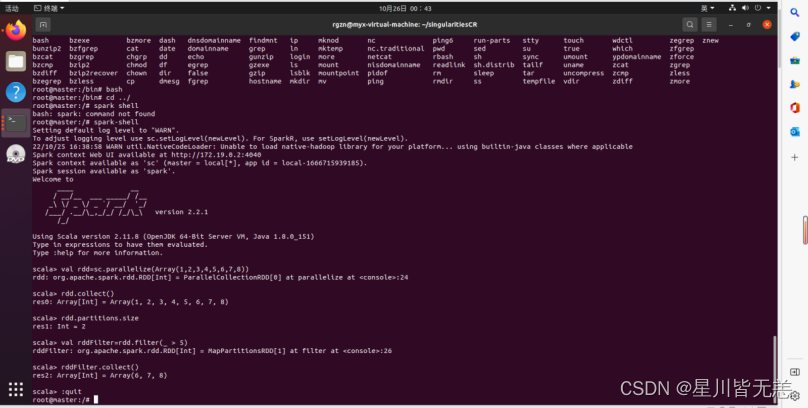The height and width of the screenshot is (408, 808).
Task: Click the 'Welcome to' line
Action: [53, 179]
